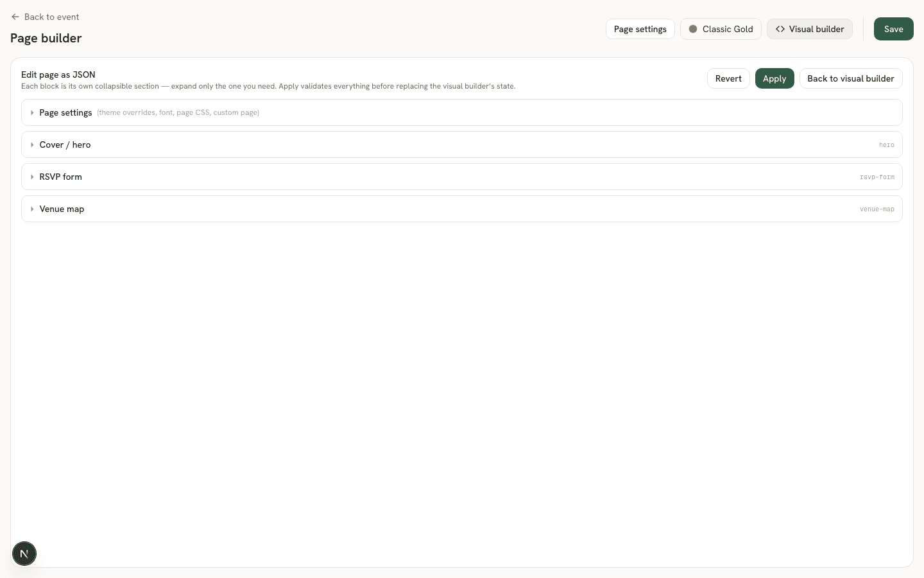Viewport: 924px width, 578px height.
Task: Expand the Page settings section arrow
Action: point(32,112)
